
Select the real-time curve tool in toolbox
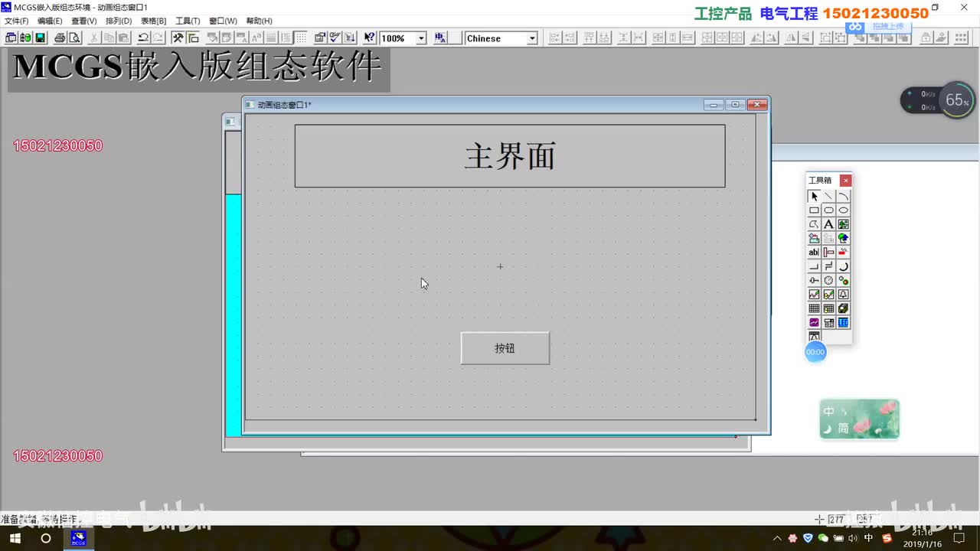[814, 294]
